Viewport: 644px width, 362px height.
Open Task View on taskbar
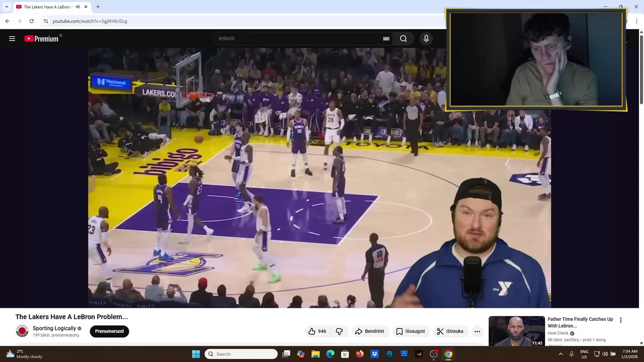(x=286, y=354)
